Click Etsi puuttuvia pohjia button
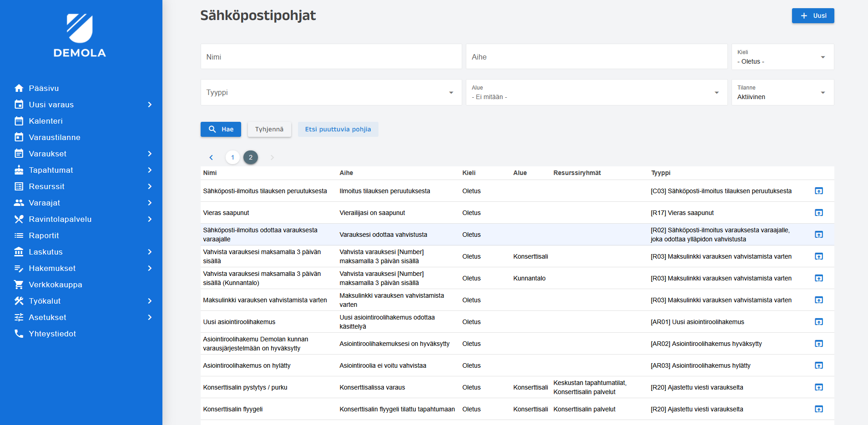 click(338, 129)
